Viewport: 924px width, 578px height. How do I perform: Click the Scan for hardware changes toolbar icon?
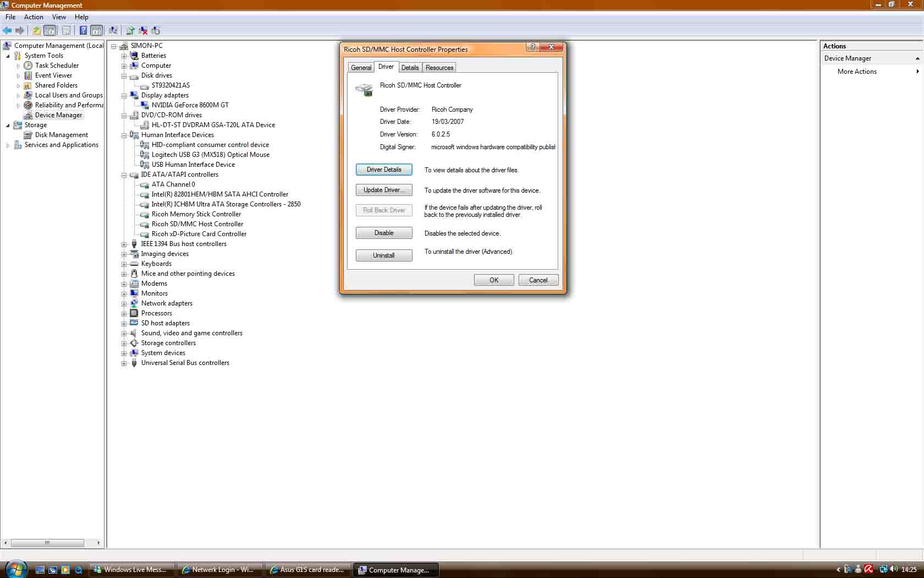(x=113, y=31)
